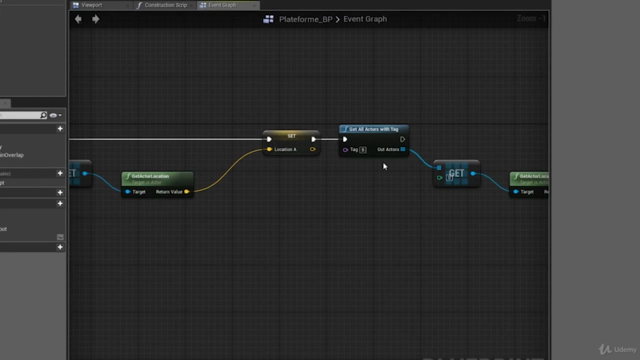Click the Location A input pin
640x360 pixels.
[269, 149]
